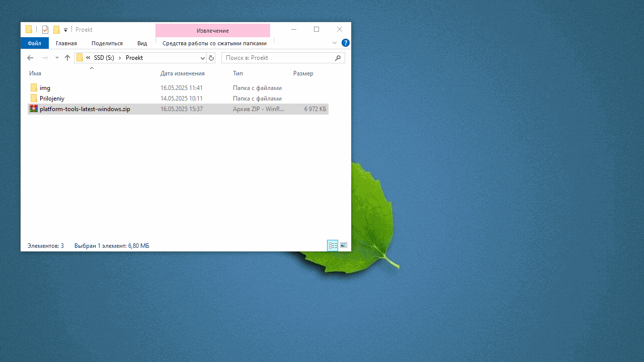
Task: Minimize the Proekt Explorer window
Action: click(x=294, y=30)
